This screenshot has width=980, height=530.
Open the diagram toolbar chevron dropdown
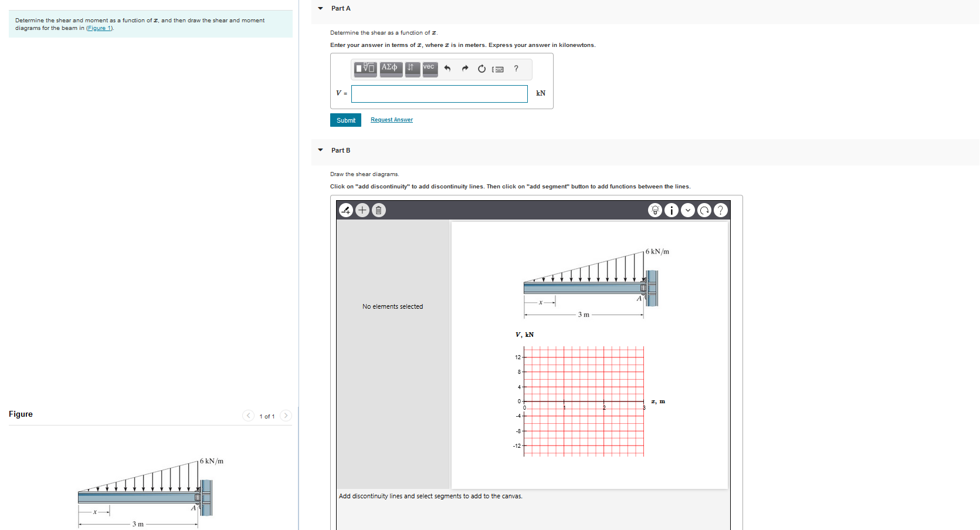pyautogui.click(x=688, y=210)
